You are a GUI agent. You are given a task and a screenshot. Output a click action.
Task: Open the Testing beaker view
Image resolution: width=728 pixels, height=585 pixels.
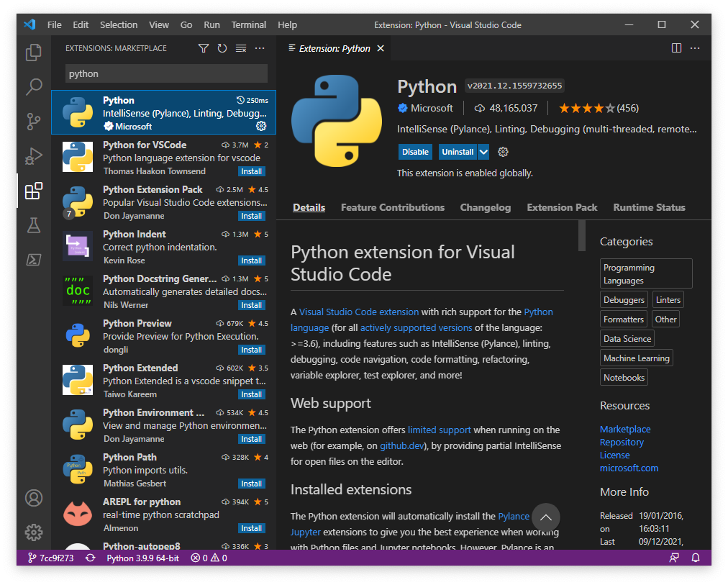pyautogui.click(x=33, y=225)
